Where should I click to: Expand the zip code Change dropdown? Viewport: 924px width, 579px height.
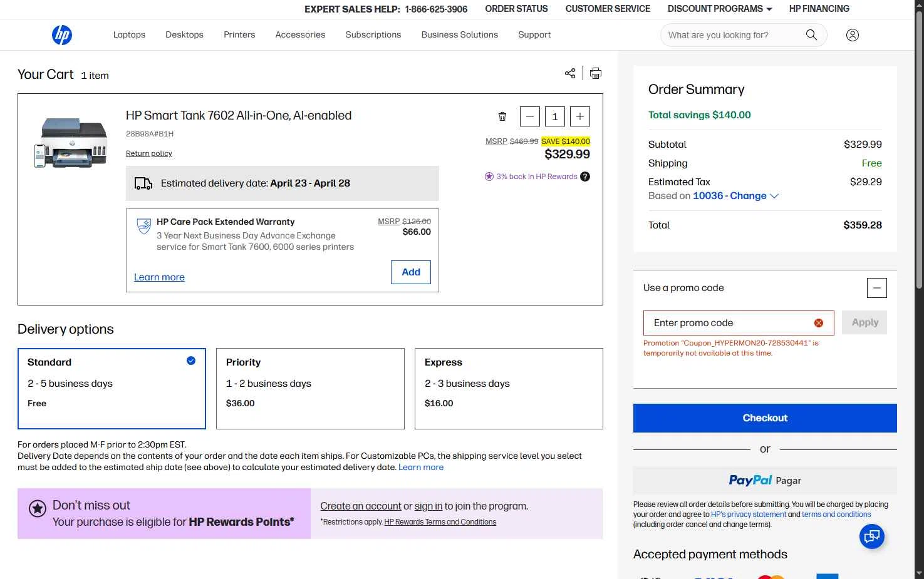[736, 196]
